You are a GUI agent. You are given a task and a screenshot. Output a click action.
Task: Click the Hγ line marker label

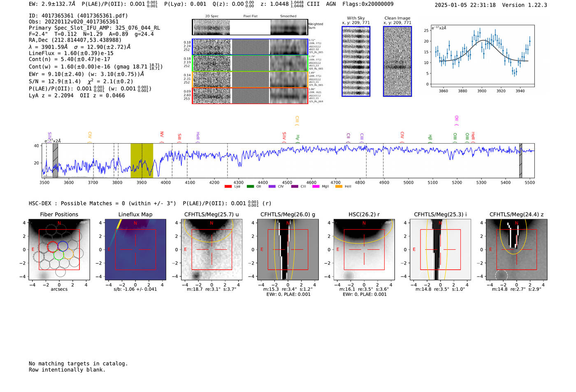tap(297, 138)
